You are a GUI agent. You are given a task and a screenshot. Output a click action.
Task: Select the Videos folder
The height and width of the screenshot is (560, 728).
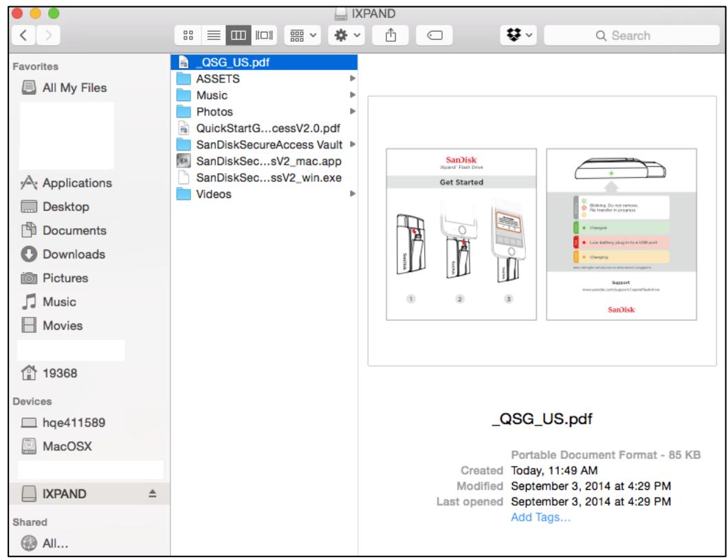click(264, 194)
